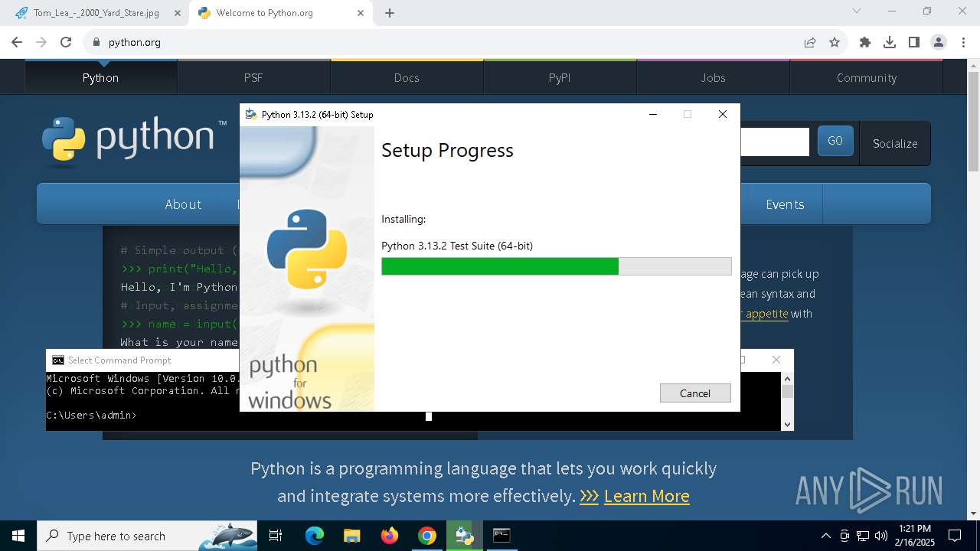Open the Community top navigation tab

866,77
